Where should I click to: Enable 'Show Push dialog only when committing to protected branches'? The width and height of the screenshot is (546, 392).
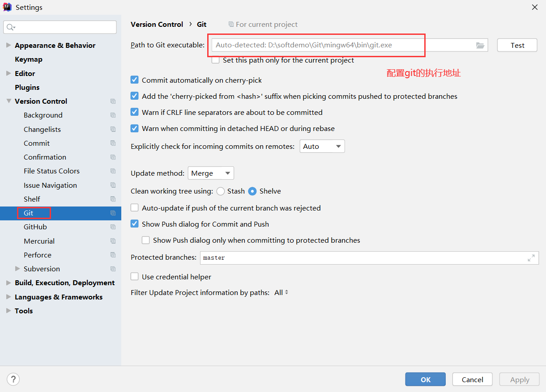(x=145, y=240)
